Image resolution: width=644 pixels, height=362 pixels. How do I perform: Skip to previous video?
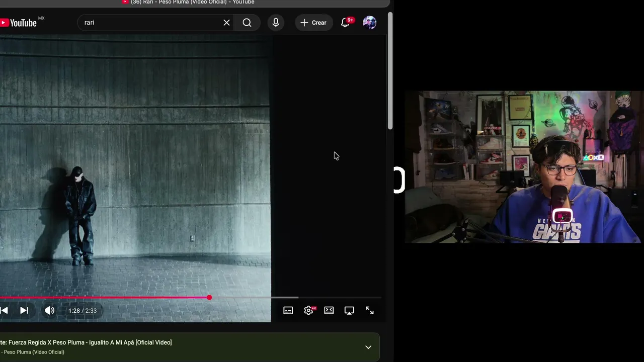click(4, 311)
